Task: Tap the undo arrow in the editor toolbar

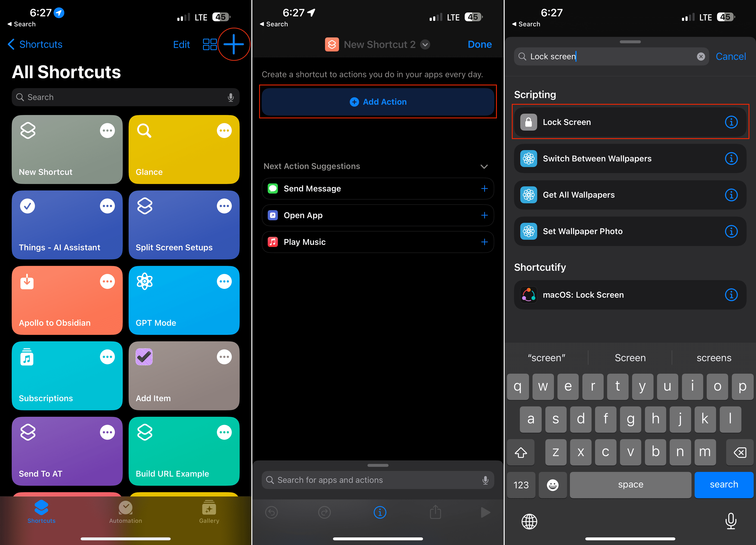Action: [x=272, y=512]
